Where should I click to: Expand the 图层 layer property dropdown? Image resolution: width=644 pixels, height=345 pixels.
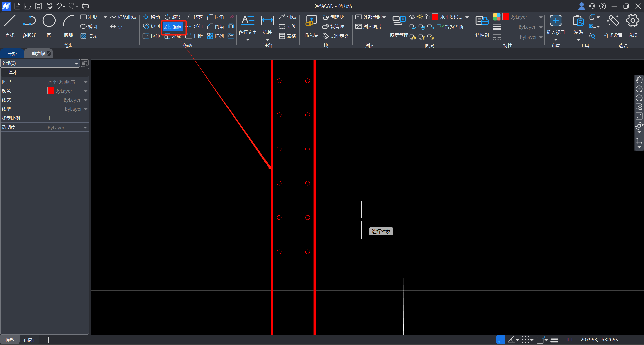(85, 82)
